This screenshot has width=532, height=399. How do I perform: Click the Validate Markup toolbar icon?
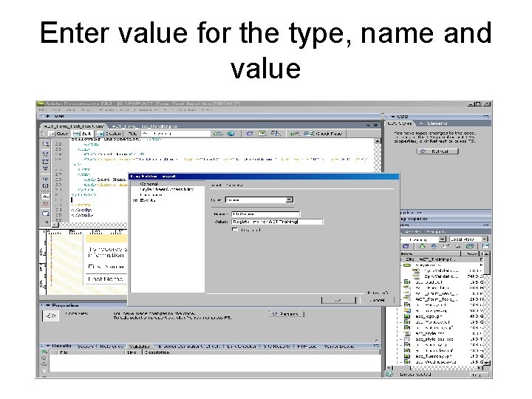[x=295, y=134]
